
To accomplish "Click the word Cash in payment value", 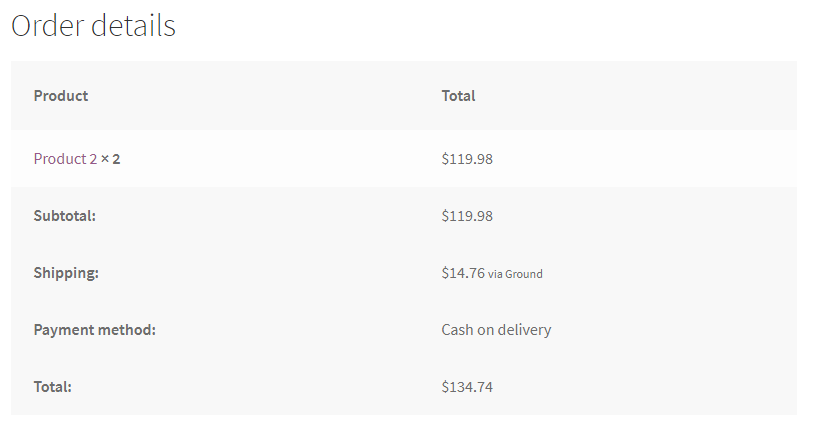I will [x=459, y=329].
